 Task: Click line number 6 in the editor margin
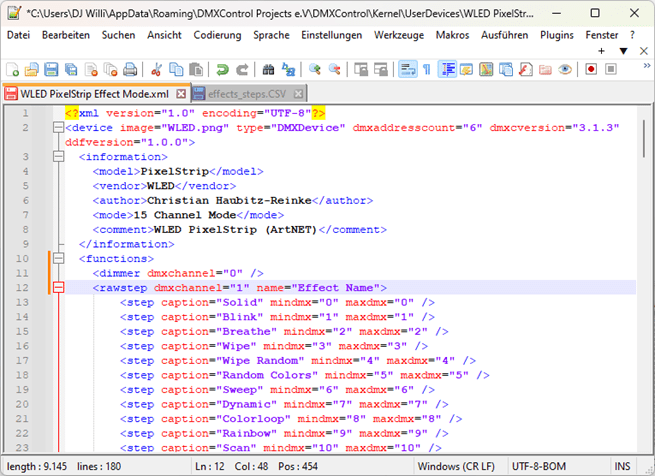[x=25, y=201]
